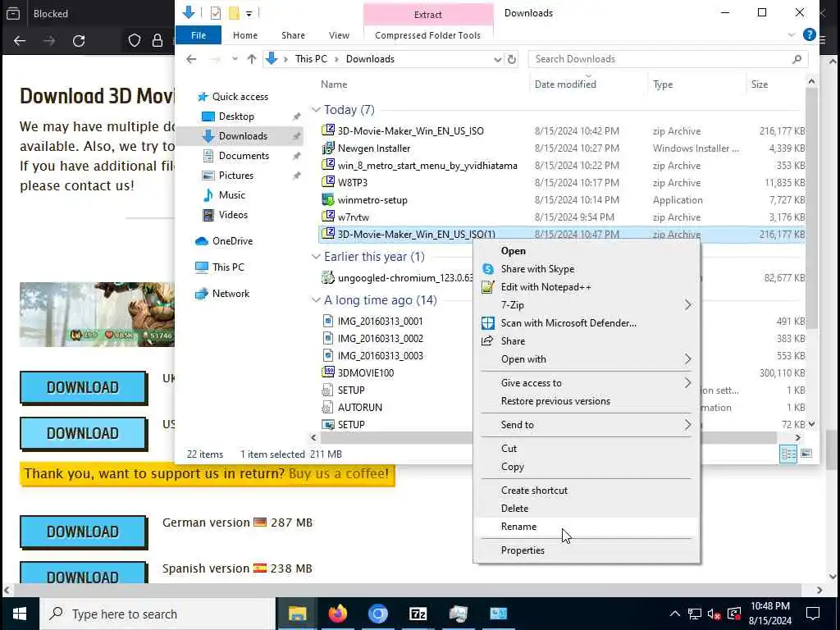This screenshot has height=630, width=840.
Task: Collapse the A long time ago group
Action: (x=316, y=300)
